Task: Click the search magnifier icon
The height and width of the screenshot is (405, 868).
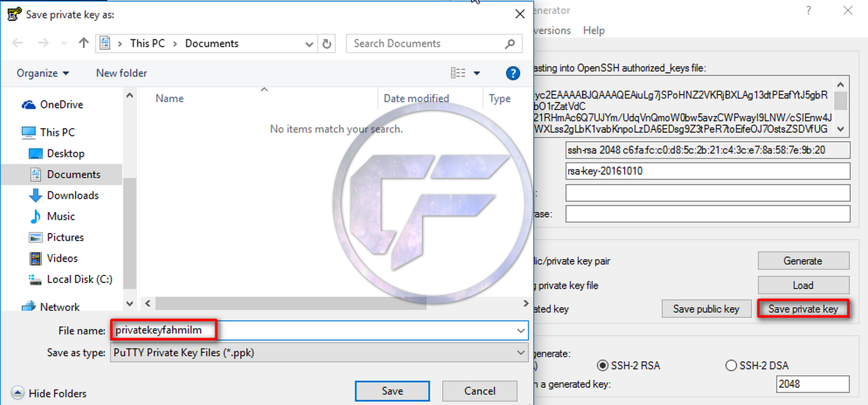Action: [510, 44]
